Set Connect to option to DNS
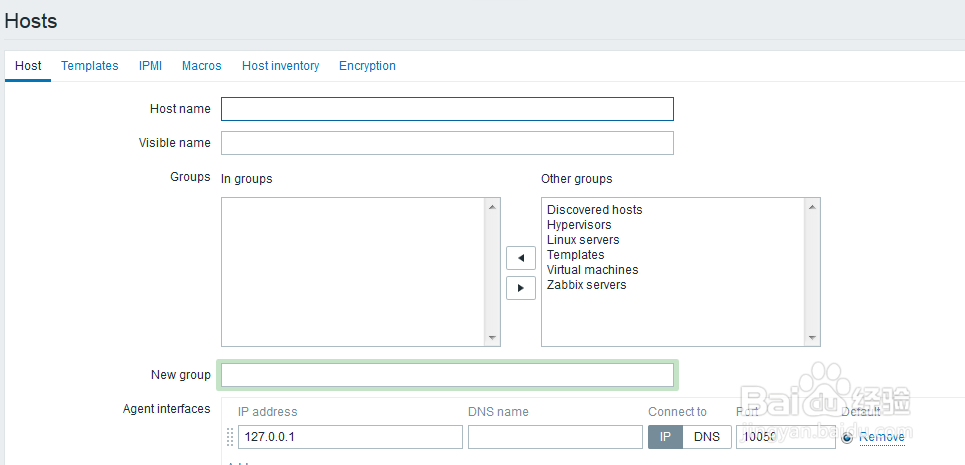Image resolution: width=965 pixels, height=465 pixels. click(706, 437)
